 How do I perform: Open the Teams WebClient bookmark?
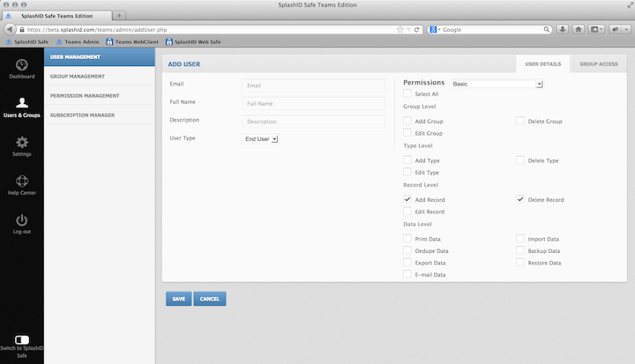pos(132,41)
